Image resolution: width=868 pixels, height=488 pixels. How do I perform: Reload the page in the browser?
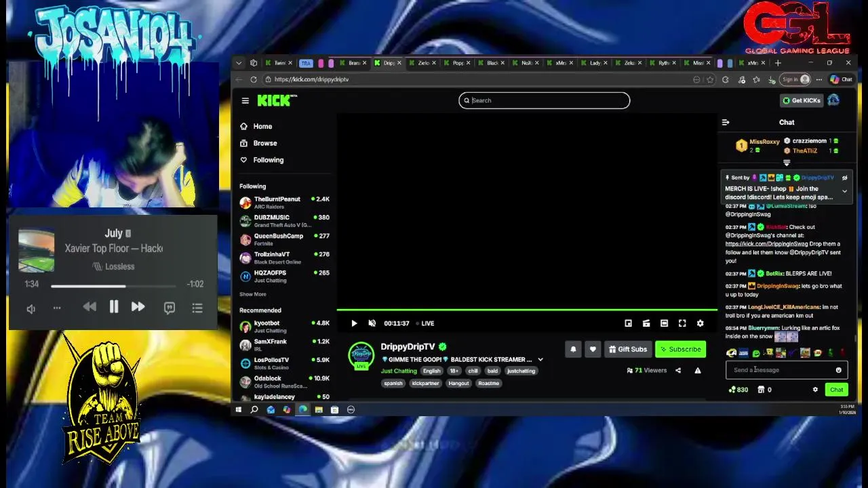point(253,79)
